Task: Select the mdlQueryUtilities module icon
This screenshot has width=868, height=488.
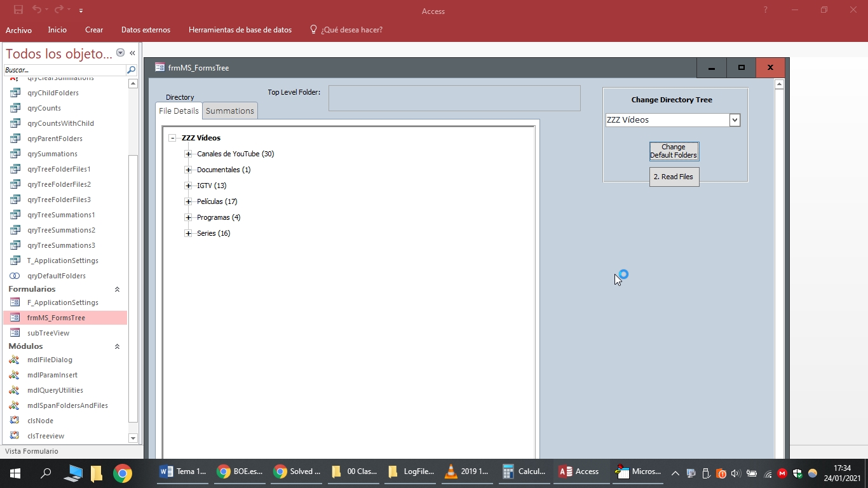Action: pos(15,390)
